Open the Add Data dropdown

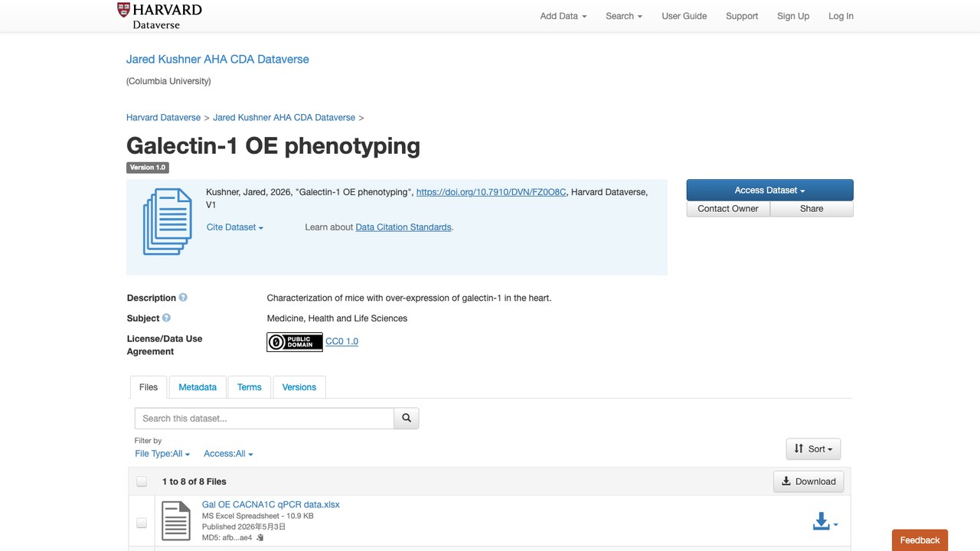click(x=563, y=16)
